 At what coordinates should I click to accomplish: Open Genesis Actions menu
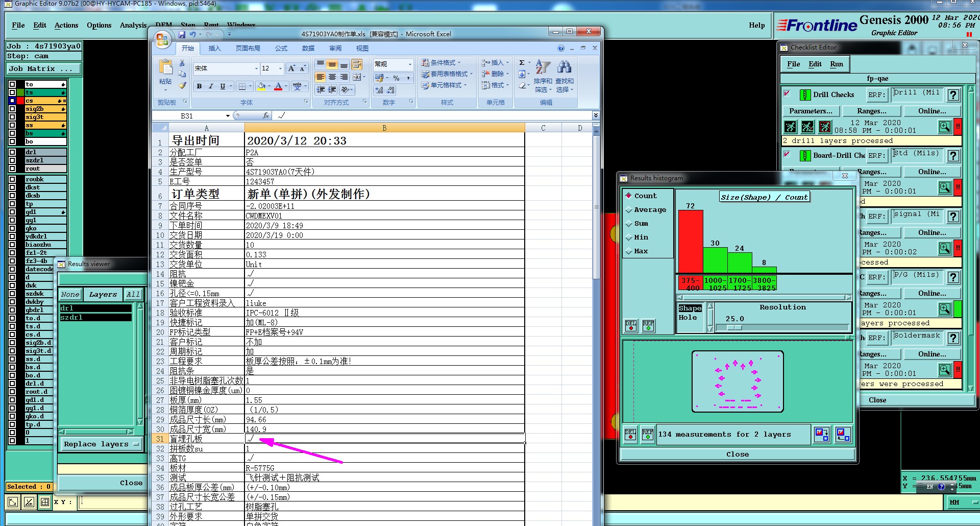click(66, 25)
